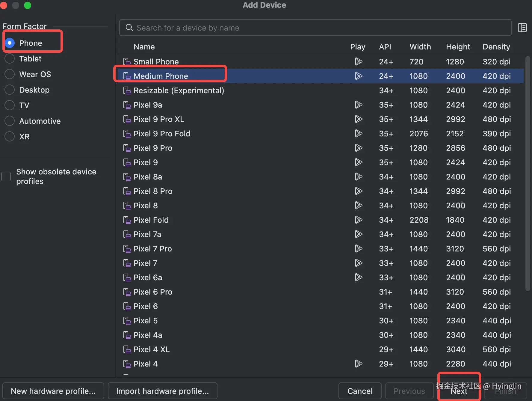532x401 pixels.
Task: Click the Play Store icon in Pixel 6a row
Action: coord(358,277)
